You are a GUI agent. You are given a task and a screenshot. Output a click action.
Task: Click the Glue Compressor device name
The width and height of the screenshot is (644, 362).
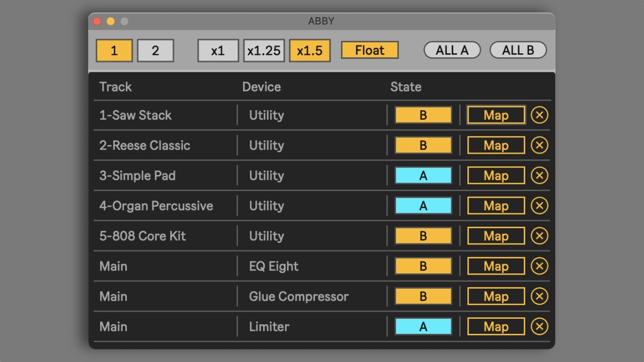pos(299,297)
